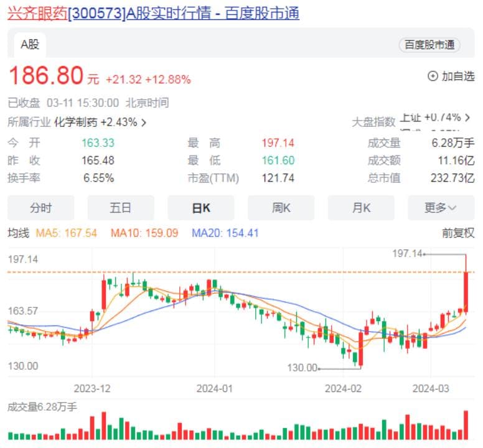Click the 130.00 low-point chart annotation
Viewport: 483px width, 448px height.
click(x=302, y=368)
